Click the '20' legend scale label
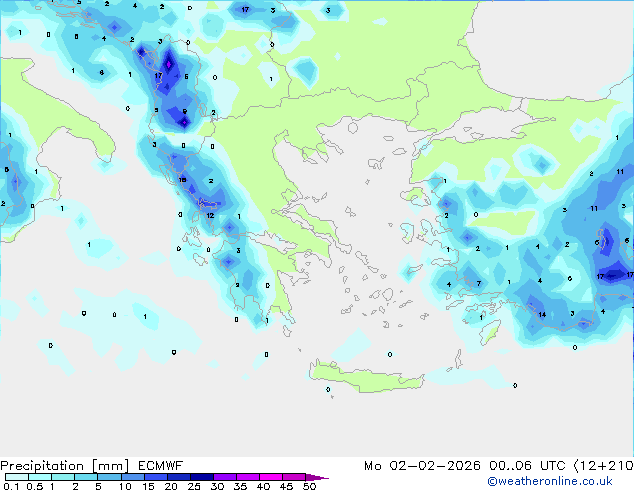 pyautogui.click(x=171, y=486)
